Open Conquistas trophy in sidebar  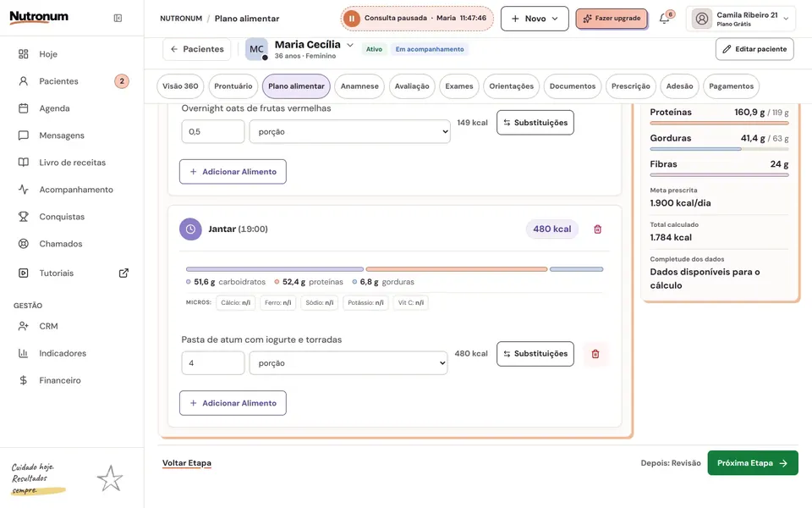(x=62, y=217)
